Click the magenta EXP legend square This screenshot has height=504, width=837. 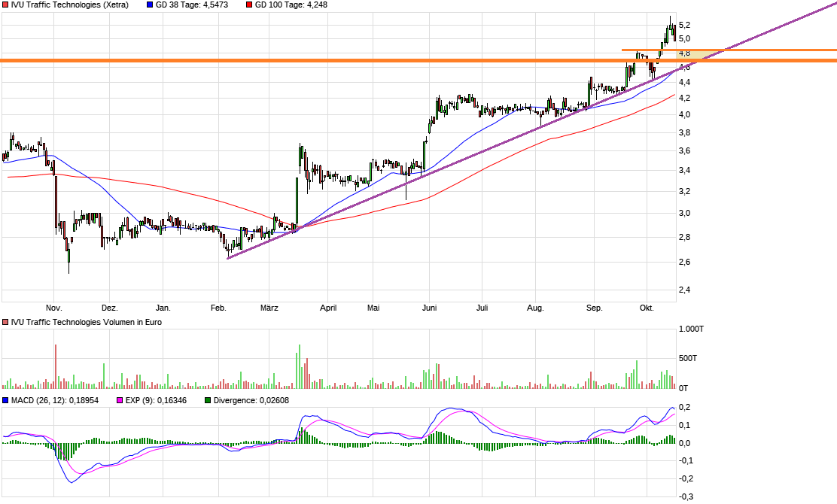pos(120,400)
